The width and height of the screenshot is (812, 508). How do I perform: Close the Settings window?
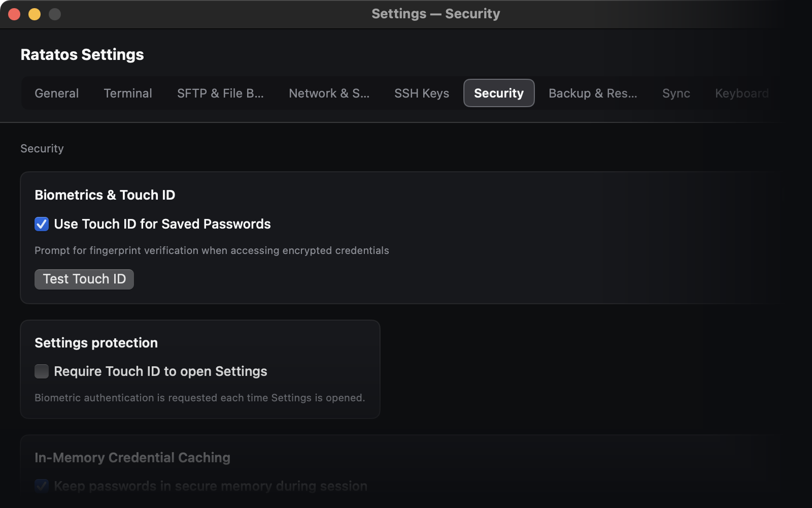click(x=14, y=14)
